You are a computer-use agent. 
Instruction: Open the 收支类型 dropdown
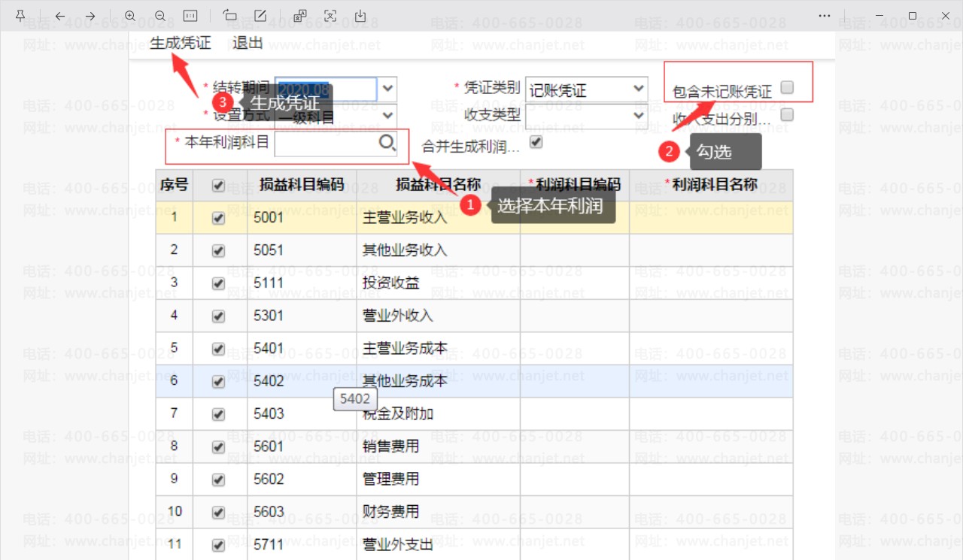point(586,116)
